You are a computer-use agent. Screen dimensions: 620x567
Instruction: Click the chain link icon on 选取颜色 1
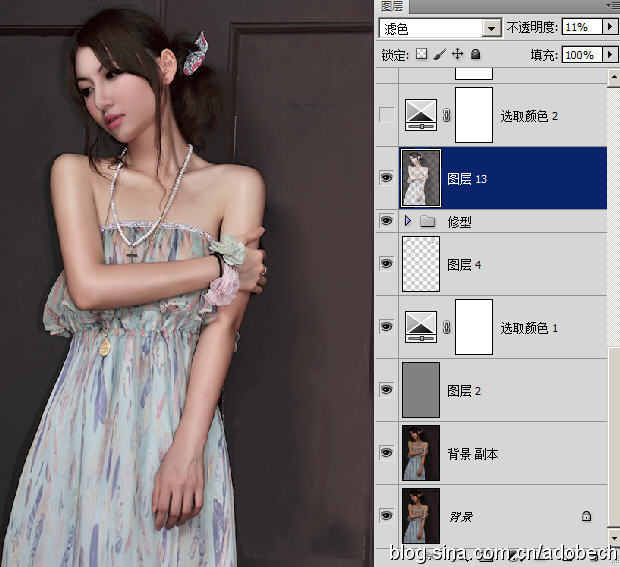click(x=446, y=327)
